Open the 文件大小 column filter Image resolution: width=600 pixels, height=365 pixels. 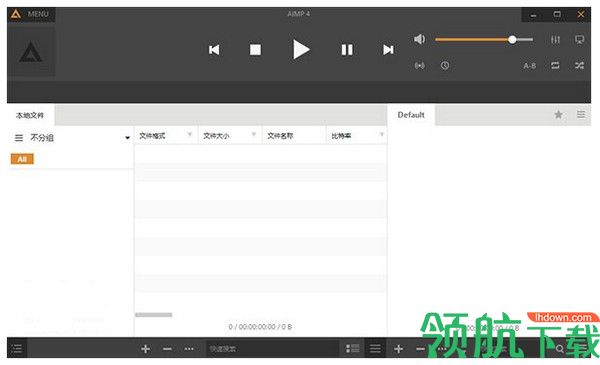(254, 134)
